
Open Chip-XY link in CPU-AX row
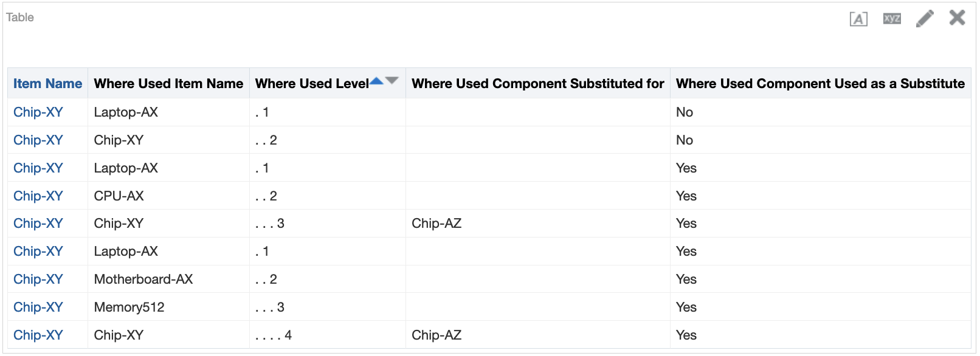pos(38,196)
